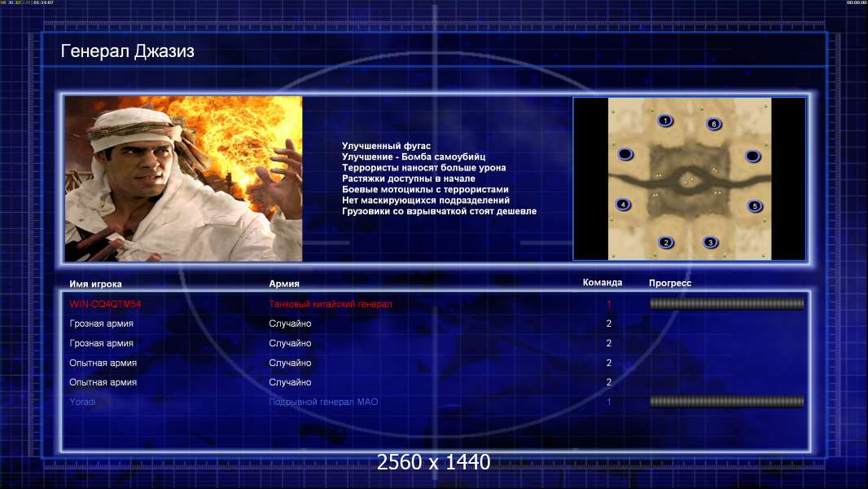Click the line "Растяжки доступны в начале"
Image resolution: width=868 pixels, height=489 pixels.
click(409, 178)
